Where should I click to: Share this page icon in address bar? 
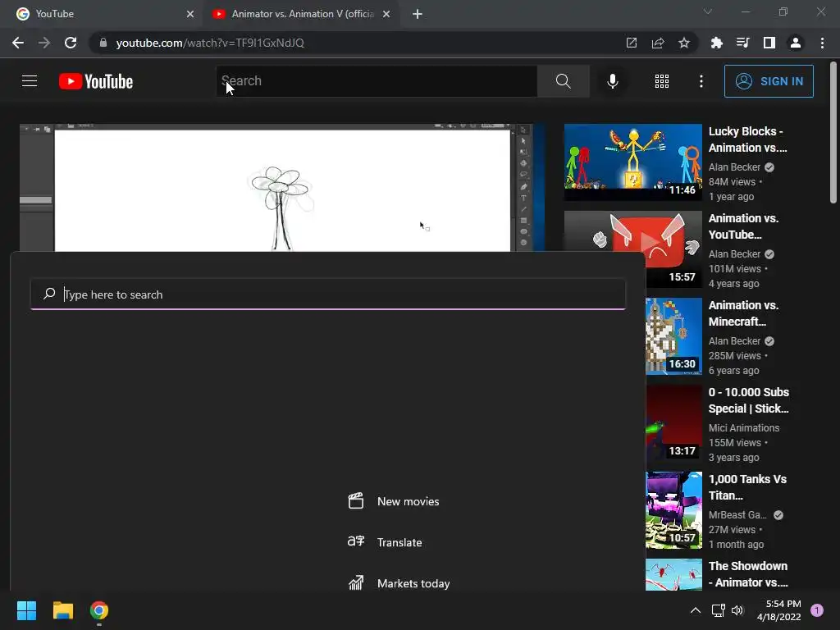pos(658,43)
